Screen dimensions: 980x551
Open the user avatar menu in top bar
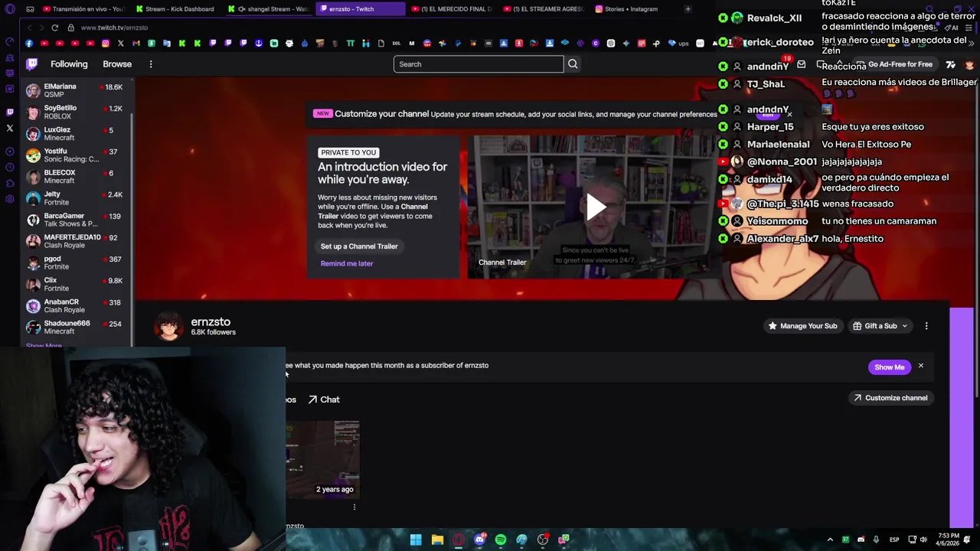(x=969, y=64)
